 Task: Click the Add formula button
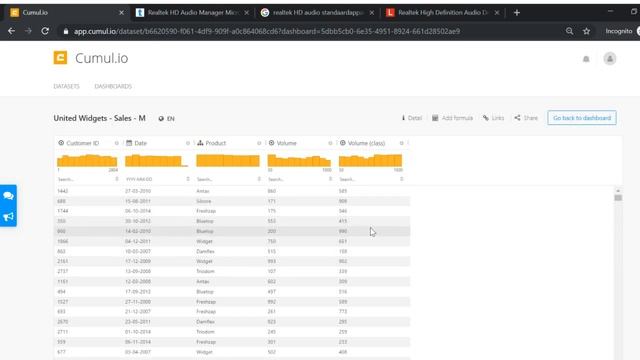[452, 118]
